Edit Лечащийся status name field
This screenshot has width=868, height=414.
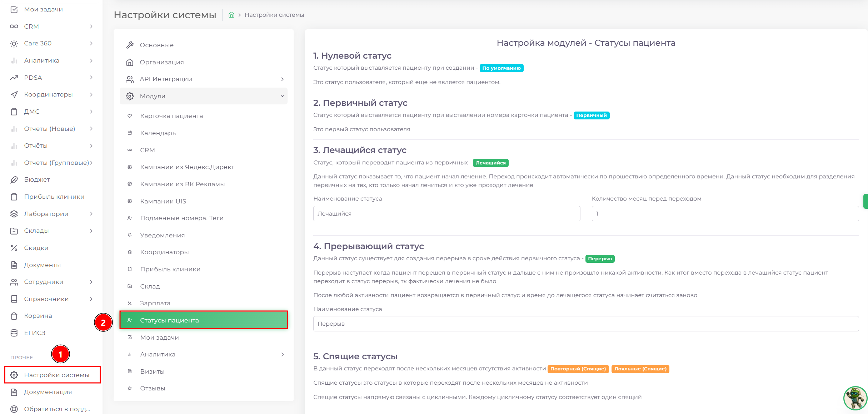(x=447, y=213)
